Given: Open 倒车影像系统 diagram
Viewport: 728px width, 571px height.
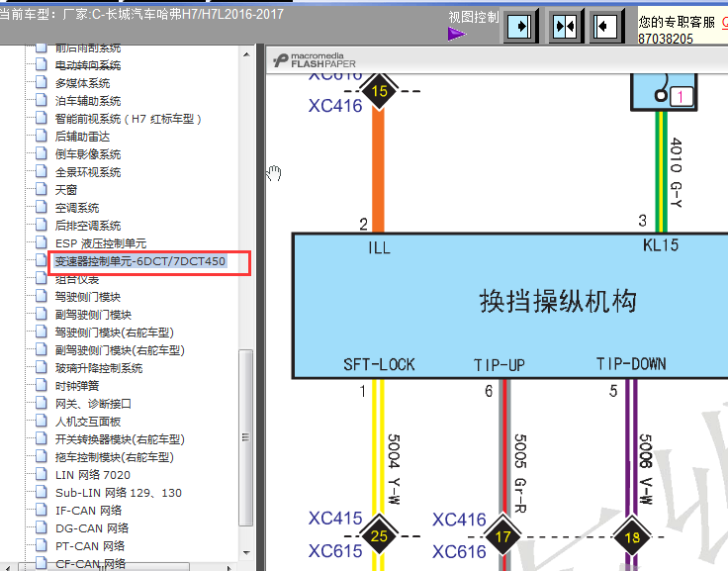Looking at the screenshot, I should coord(88,154).
